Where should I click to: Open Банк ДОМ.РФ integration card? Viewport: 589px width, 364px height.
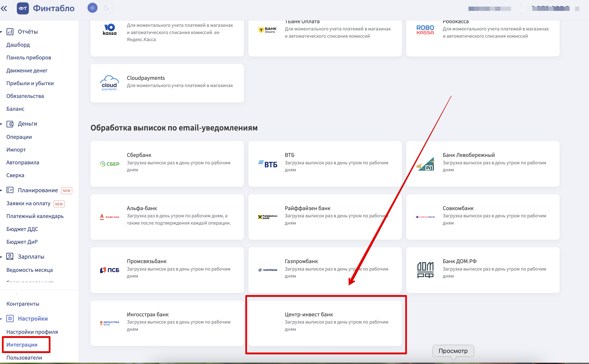tap(483, 270)
